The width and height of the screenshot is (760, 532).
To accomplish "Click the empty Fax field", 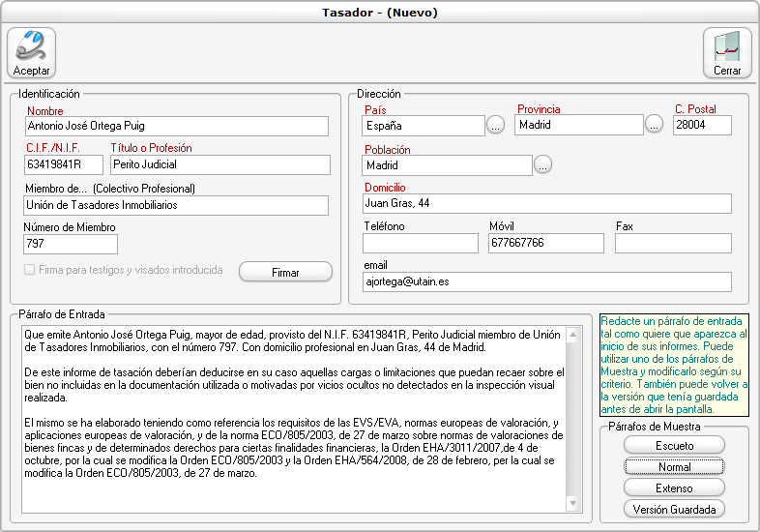I will coord(672,243).
